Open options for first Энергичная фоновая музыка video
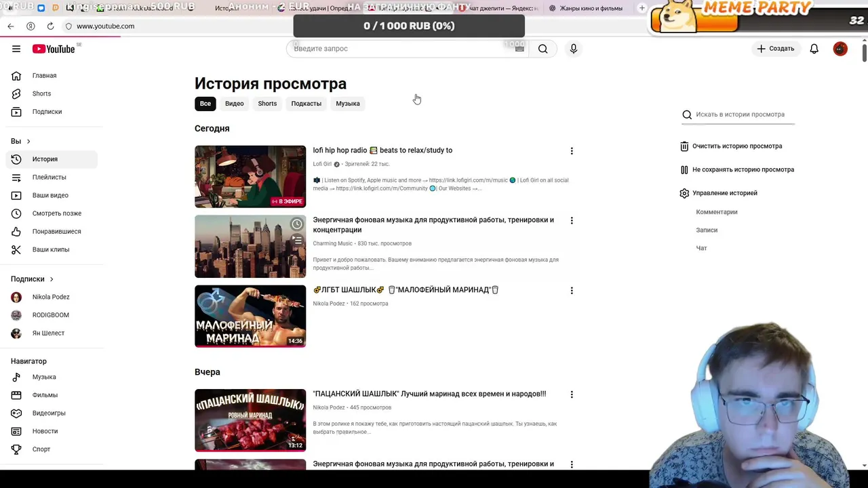 point(572,221)
